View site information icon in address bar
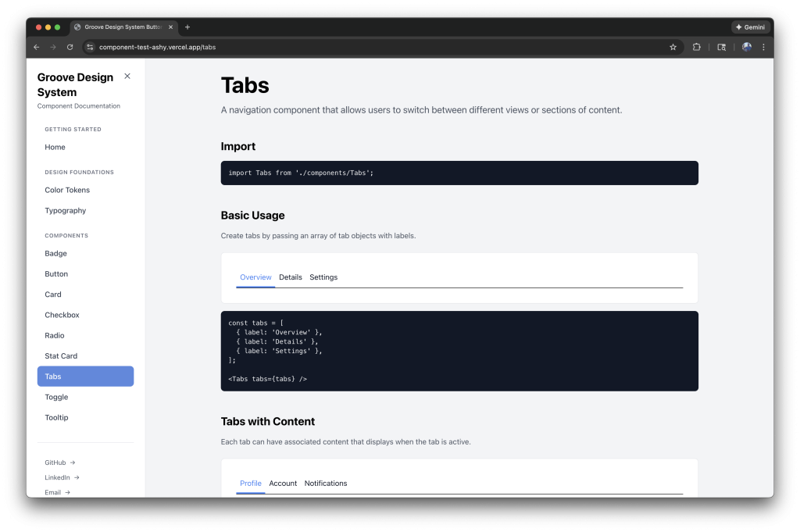The image size is (800, 532). pos(91,47)
